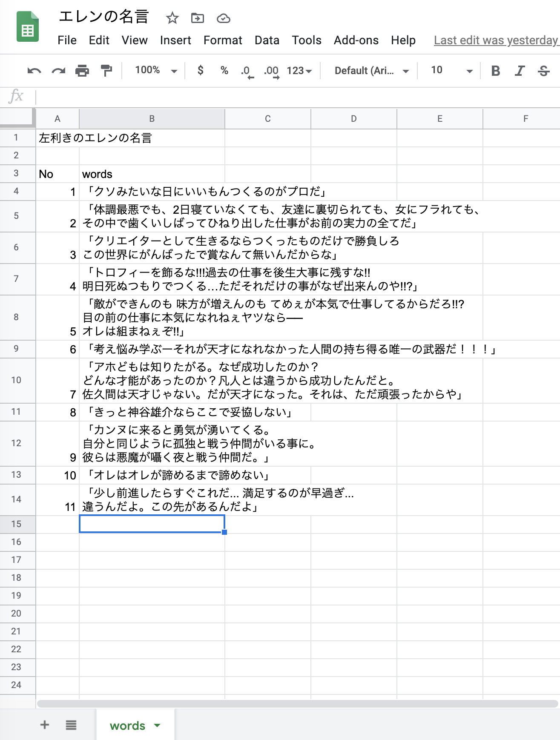Viewport: 560px width, 740px height.
Task: Check the cloud save status icon
Action: (224, 18)
